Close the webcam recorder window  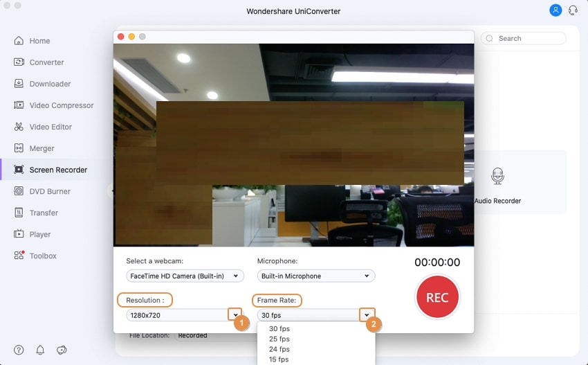tap(121, 37)
